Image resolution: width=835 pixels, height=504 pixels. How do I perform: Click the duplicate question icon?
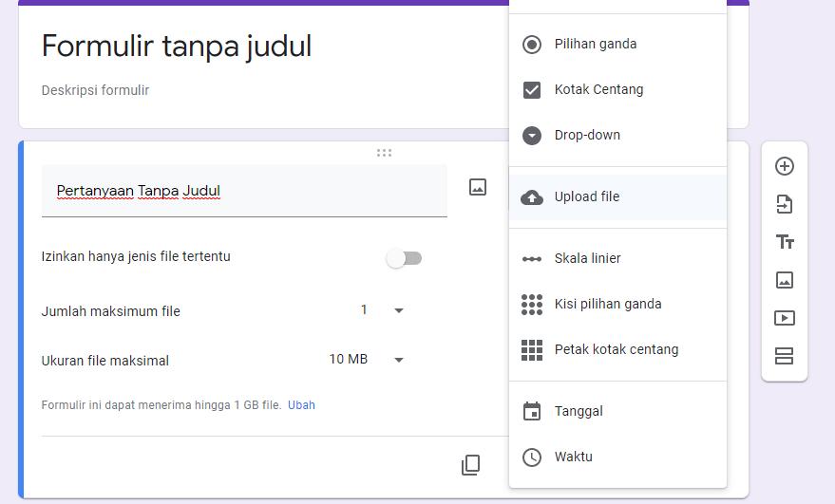pos(470,465)
